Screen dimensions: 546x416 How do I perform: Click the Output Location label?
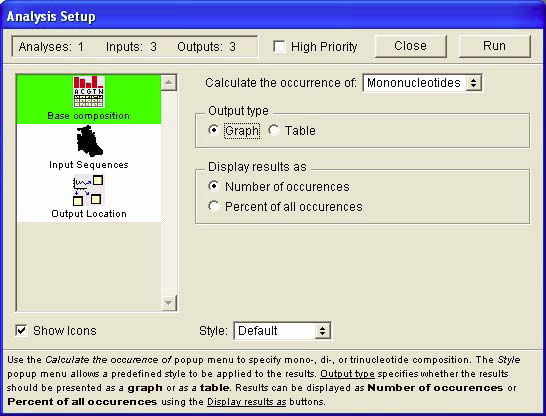pyautogui.click(x=89, y=214)
